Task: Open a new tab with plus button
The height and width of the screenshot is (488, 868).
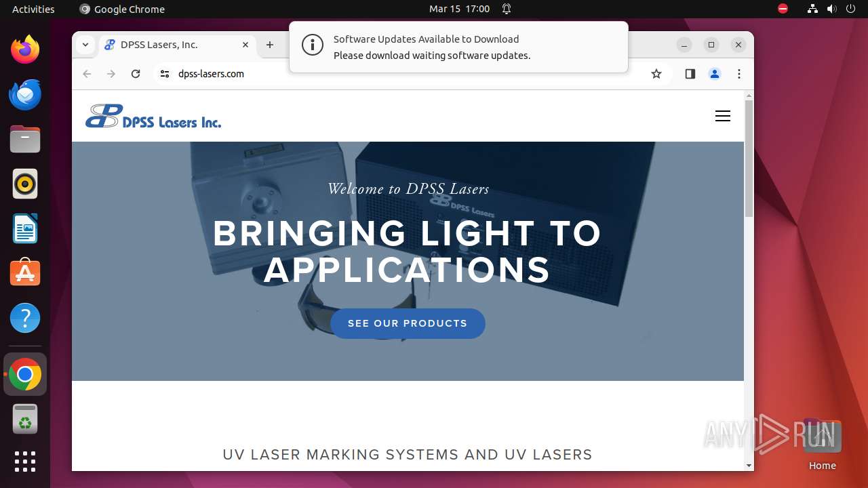Action: pos(270,45)
